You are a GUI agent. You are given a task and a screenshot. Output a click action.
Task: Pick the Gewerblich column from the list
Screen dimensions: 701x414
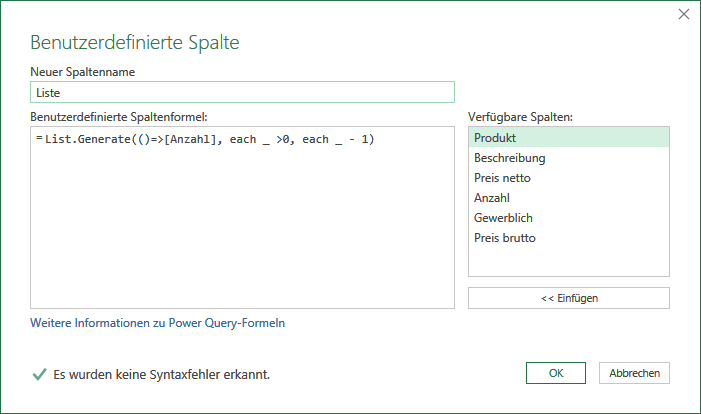click(x=569, y=218)
